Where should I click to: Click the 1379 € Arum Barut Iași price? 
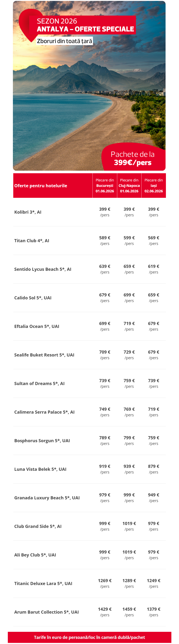click(154, 609)
